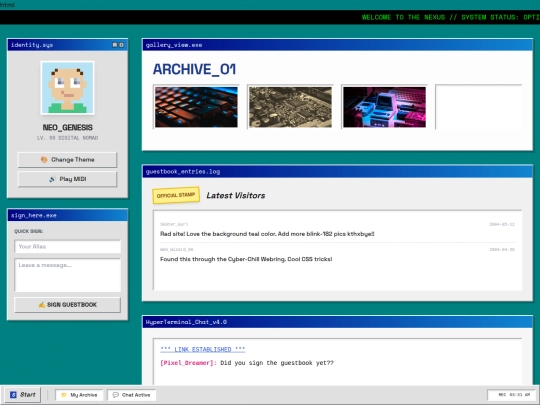Click the first window control on identity.sys
The height and width of the screenshot is (405, 540).
[x=115, y=45]
